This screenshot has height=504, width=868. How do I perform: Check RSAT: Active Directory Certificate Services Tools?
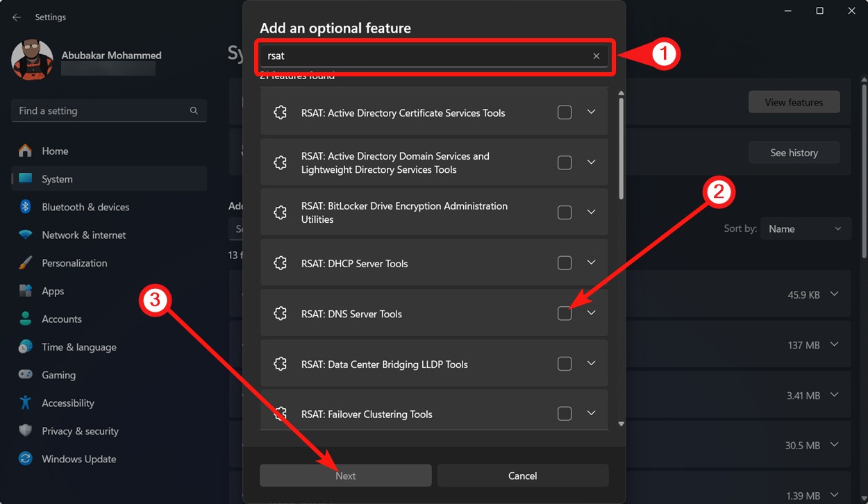[x=565, y=112]
